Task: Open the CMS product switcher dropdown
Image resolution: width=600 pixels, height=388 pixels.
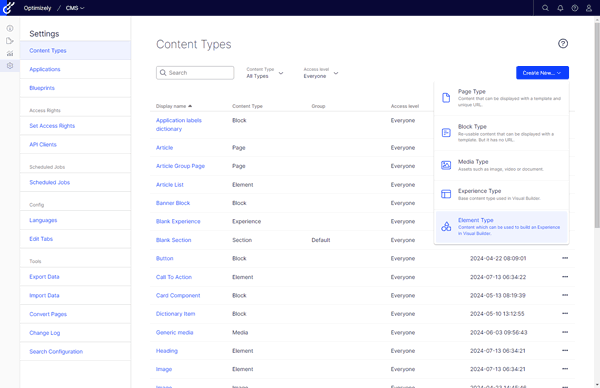Action: [x=75, y=8]
